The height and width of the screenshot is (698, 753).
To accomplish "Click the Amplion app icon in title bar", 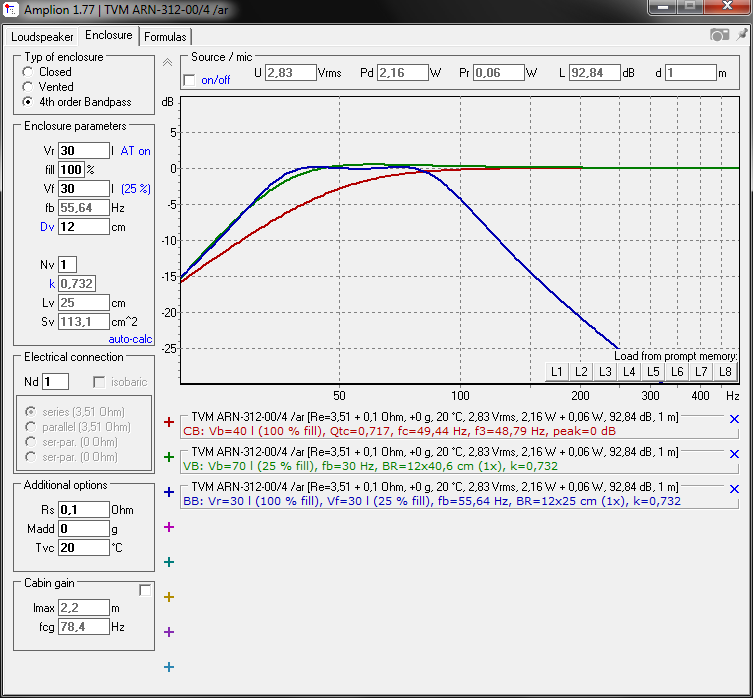I will tap(11, 9).
